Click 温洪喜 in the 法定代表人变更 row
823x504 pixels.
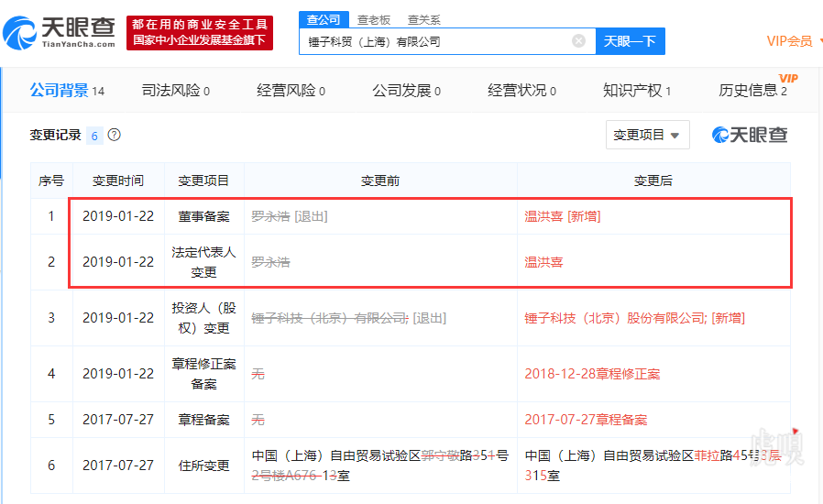(543, 262)
